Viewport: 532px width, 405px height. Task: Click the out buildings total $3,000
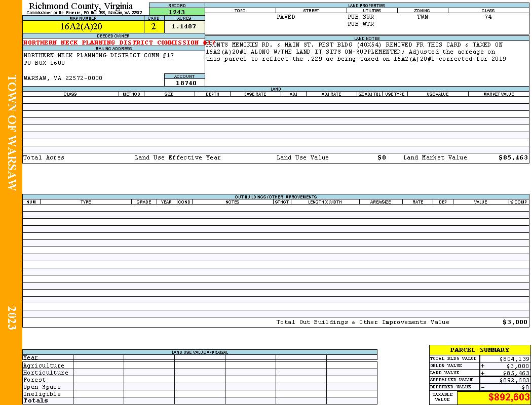point(515,322)
